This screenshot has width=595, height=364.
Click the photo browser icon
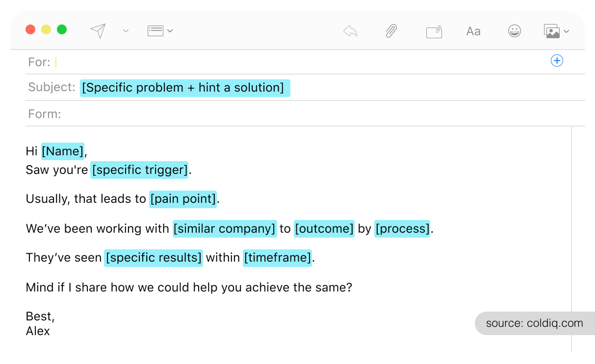[552, 31]
